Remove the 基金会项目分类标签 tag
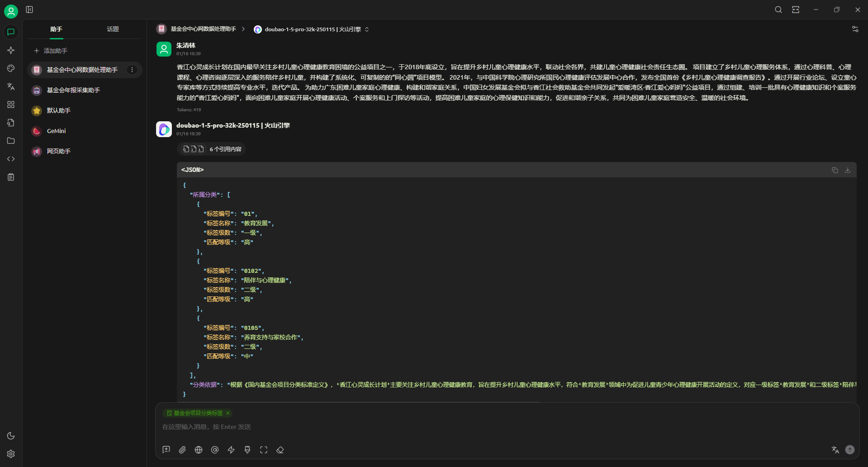Viewport: 868px width, 467px height. 228,413
